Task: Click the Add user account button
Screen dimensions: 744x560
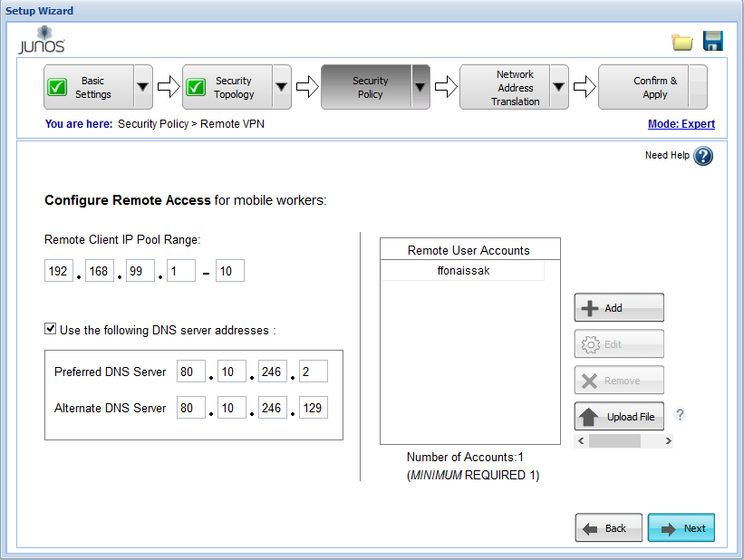Action: point(619,307)
